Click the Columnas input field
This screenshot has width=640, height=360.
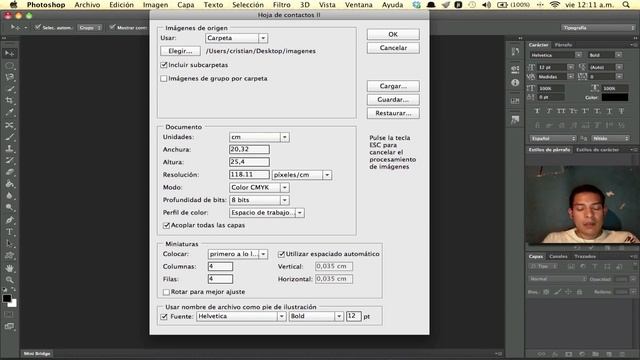[220, 267]
